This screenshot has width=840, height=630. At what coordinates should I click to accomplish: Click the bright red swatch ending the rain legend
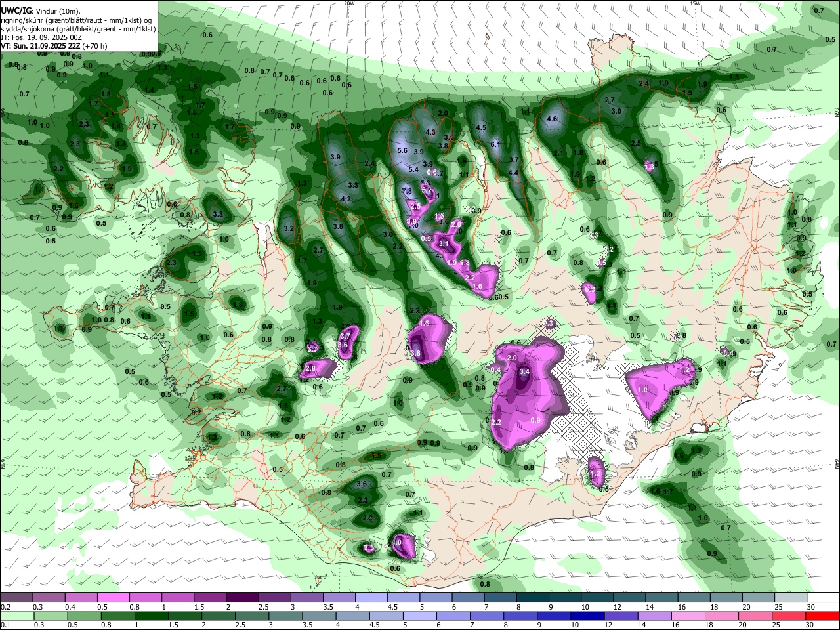tap(824, 616)
